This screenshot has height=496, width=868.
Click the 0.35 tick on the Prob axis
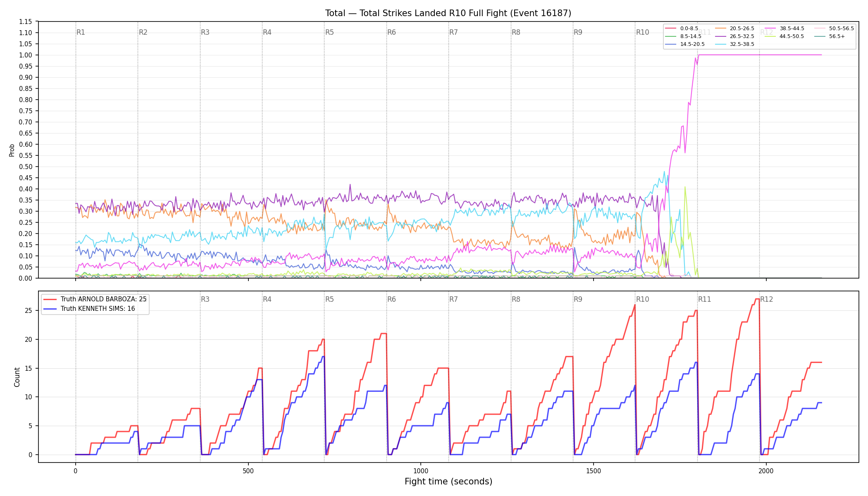point(26,200)
